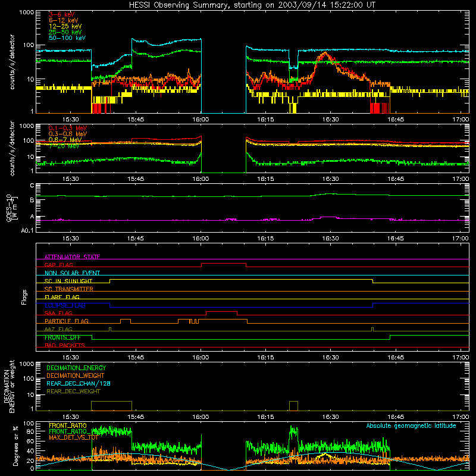Click the GOES-10 vertical axis title
Screen dimensions: 476x476
pos(12,208)
